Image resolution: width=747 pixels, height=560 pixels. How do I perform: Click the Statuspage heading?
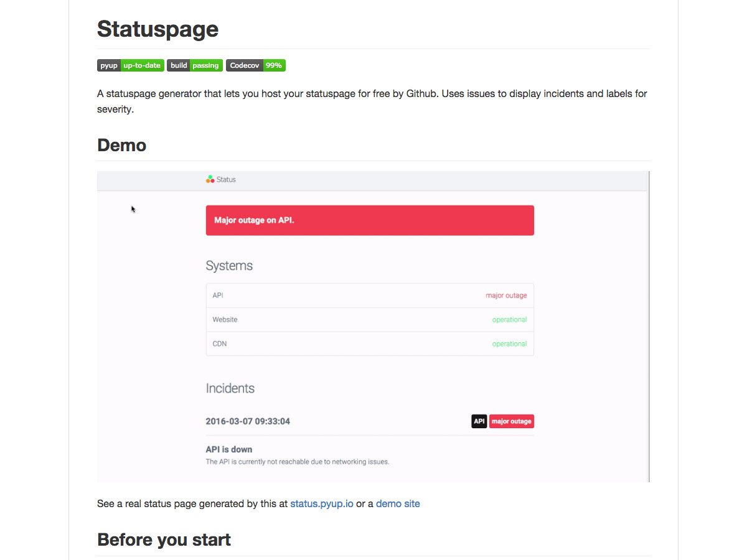pyautogui.click(x=157, y=29)
